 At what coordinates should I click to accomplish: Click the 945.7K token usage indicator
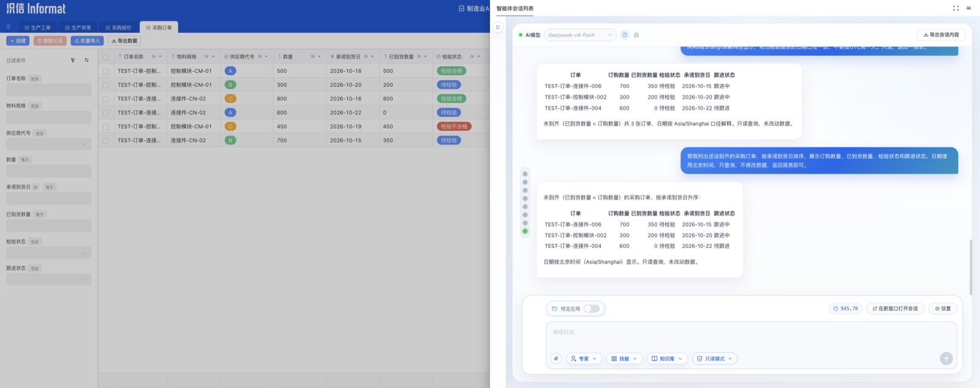[x=845, y=308]
